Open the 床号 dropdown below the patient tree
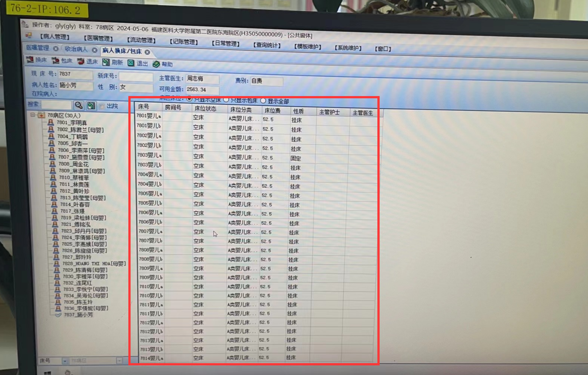Image resolution: width=588 pixels, height=375 pixels. click(x=65, y=361)
